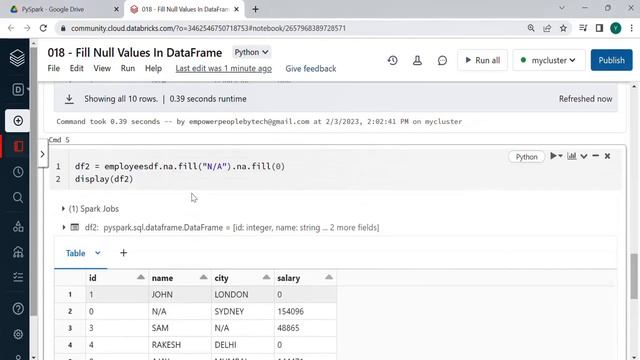The width and height of the screenshot is (640, 360).
Task: Expand the (1) Spark Jobs section
Action: point(63,209)
